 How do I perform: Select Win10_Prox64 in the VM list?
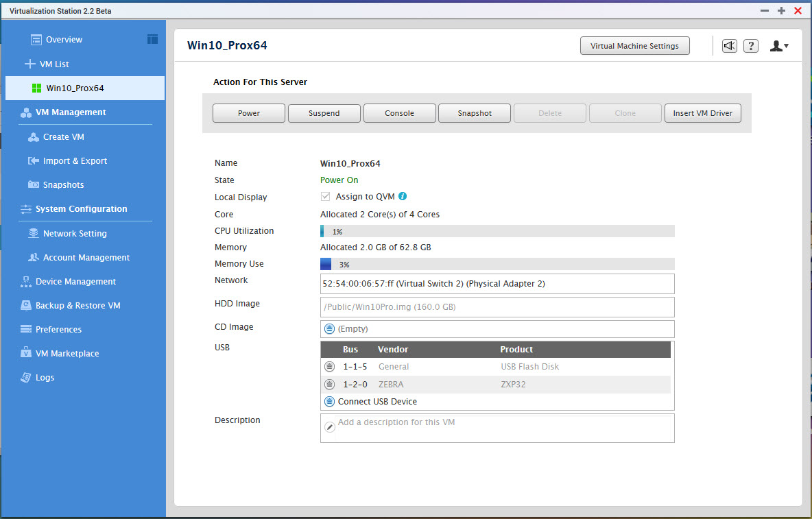[x=75, y=88]
